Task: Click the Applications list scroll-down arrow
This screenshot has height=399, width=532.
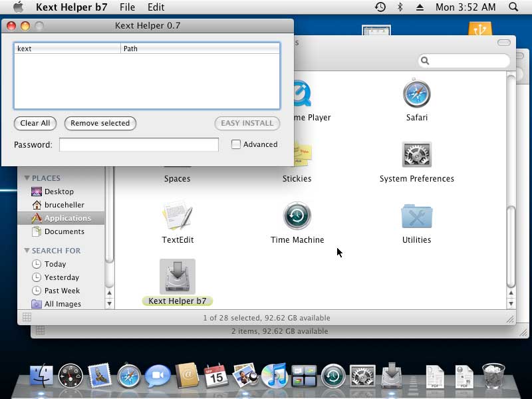Action: 511,303
